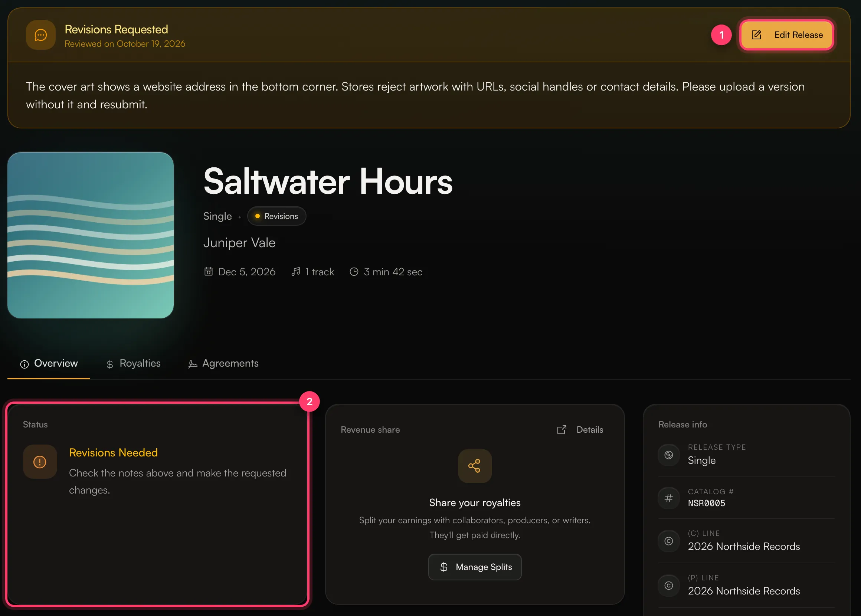The height and width of the screenshot is (616, 861).
Task: Click the Revisions Requested chat bubble icon
Action: pos(40,35)
